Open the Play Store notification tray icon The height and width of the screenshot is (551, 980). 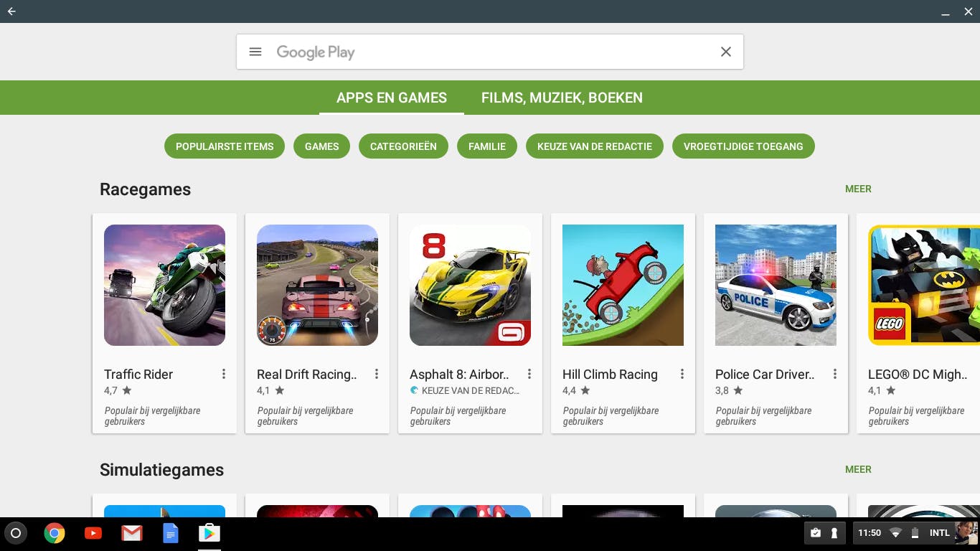pyautogui.click(x=816, y=533)
